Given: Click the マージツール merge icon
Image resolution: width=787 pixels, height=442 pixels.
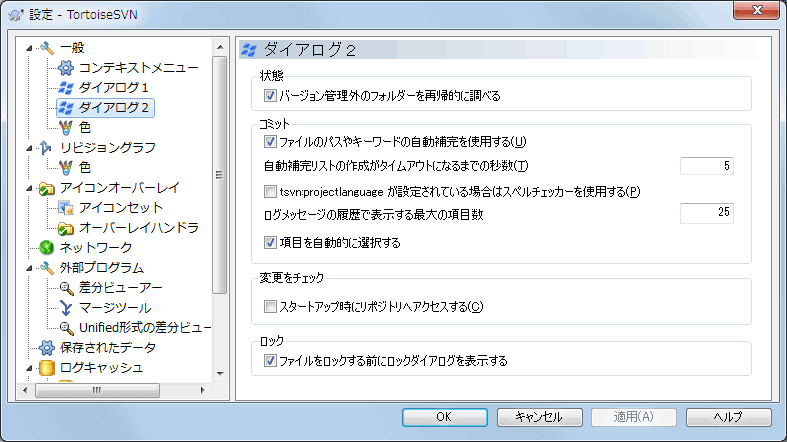Looking at the screenshot, I should (66, 308).
